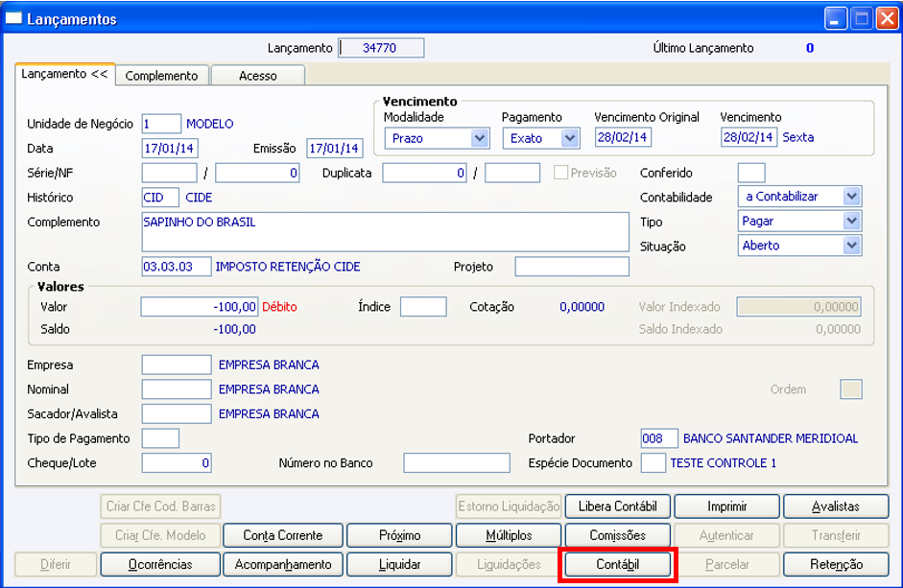903x588 pixels.
Task: Click the Conta field 03.03.03
Action: (x=177, y=267)
